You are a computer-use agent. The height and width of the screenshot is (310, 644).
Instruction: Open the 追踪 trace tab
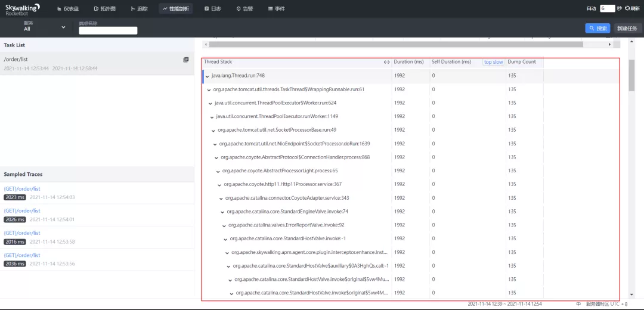[x=139, y=8]
